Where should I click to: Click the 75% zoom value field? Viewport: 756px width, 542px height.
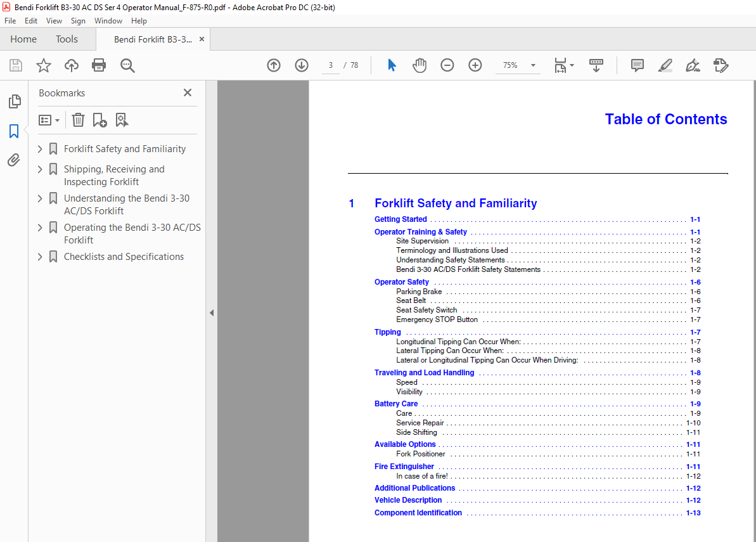(510, 65)
